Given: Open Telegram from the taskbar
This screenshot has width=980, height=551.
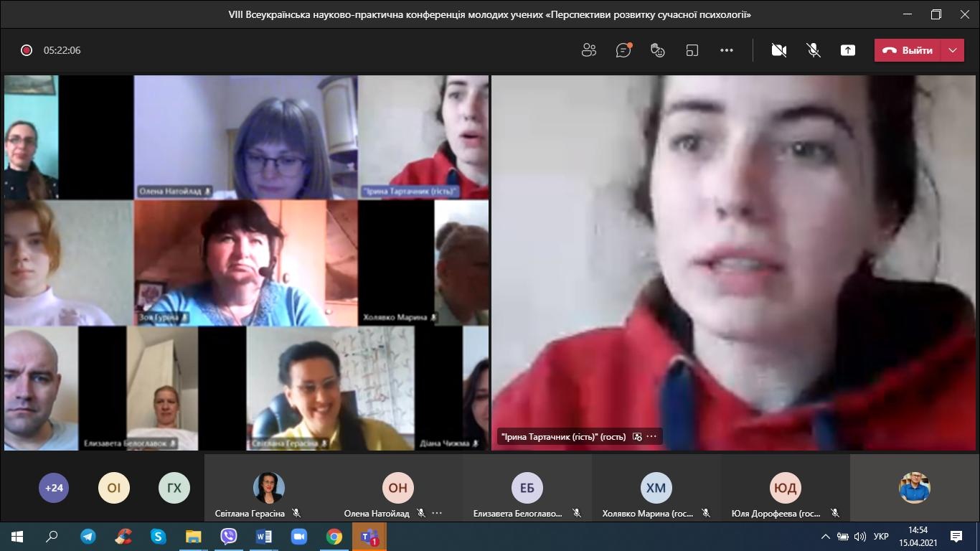Looking at the screenshot, I should point(88,537).
